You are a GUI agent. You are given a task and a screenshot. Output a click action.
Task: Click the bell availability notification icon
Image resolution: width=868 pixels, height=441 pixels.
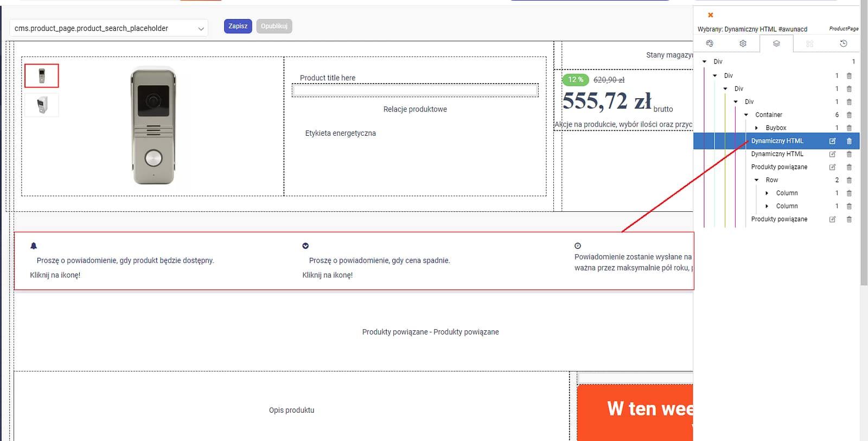(34, 246)
